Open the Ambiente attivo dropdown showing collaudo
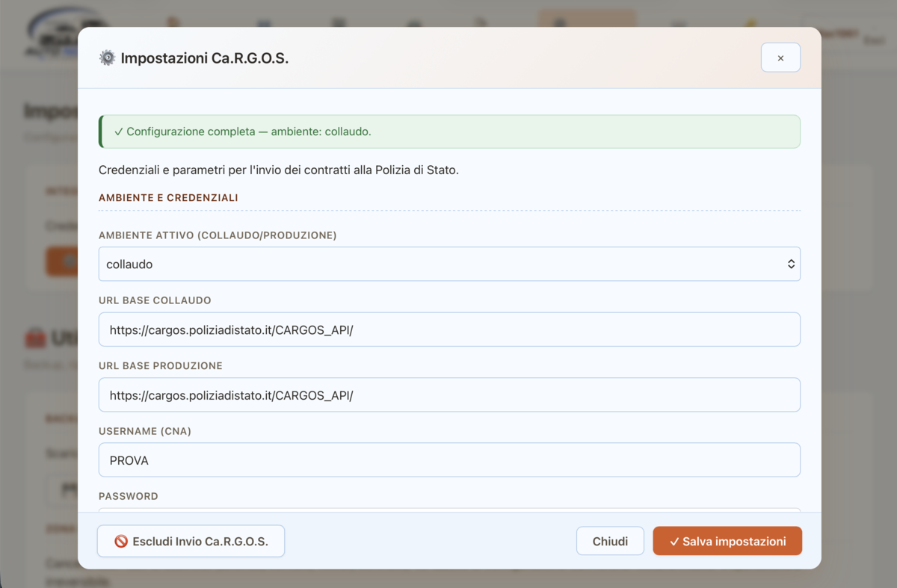The height and width of the screenshot is (588, 897). [449, 264]
